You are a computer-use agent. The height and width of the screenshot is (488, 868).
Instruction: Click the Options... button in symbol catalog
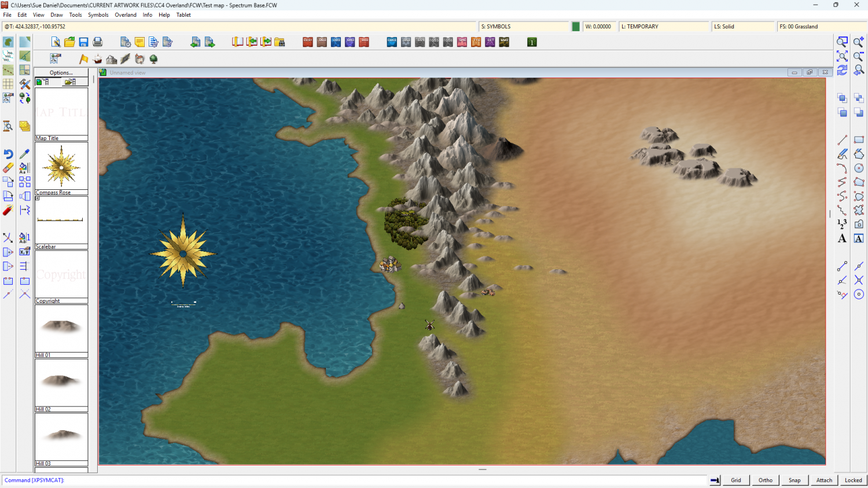(x=61, y=73)
